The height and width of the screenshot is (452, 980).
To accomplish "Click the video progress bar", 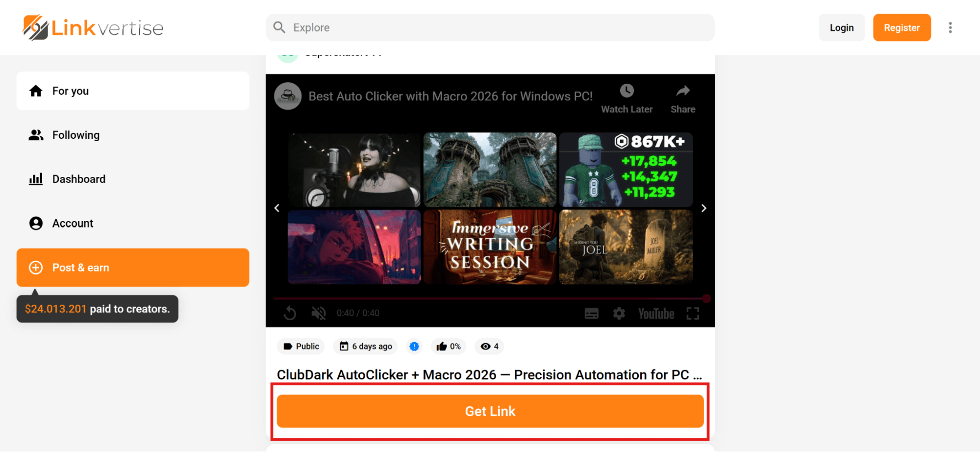I will 490,298.
